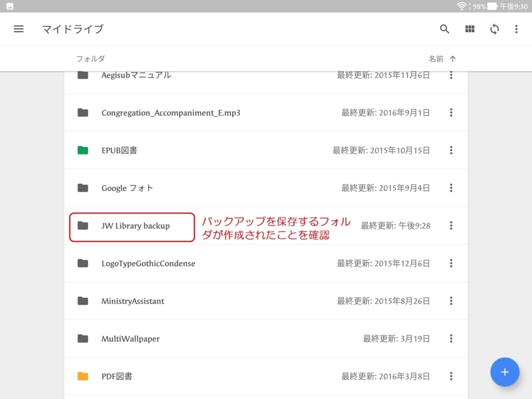Open the MinistryAssistant folder
Screen dimensions: 532x399
pyautogui.click(x=132, y=301)
